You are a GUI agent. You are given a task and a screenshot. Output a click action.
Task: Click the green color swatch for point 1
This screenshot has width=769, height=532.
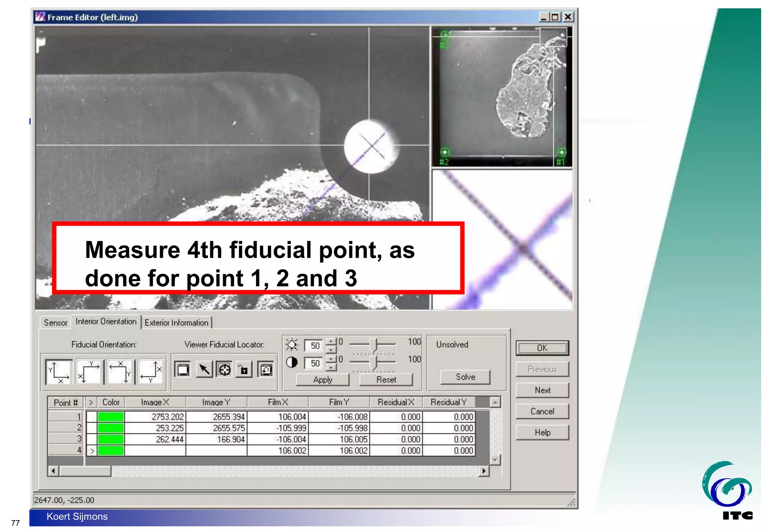pos(111,417)
